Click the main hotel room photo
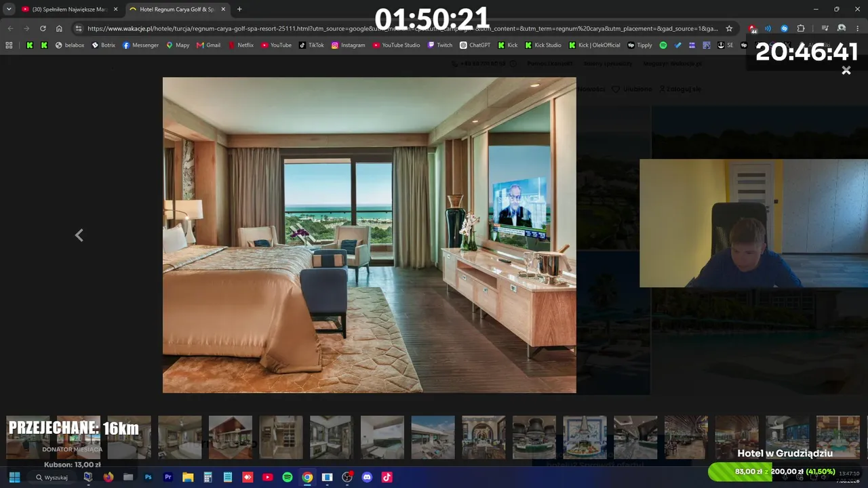The width and height of the screenshot is (868, 488). [370, 235]
